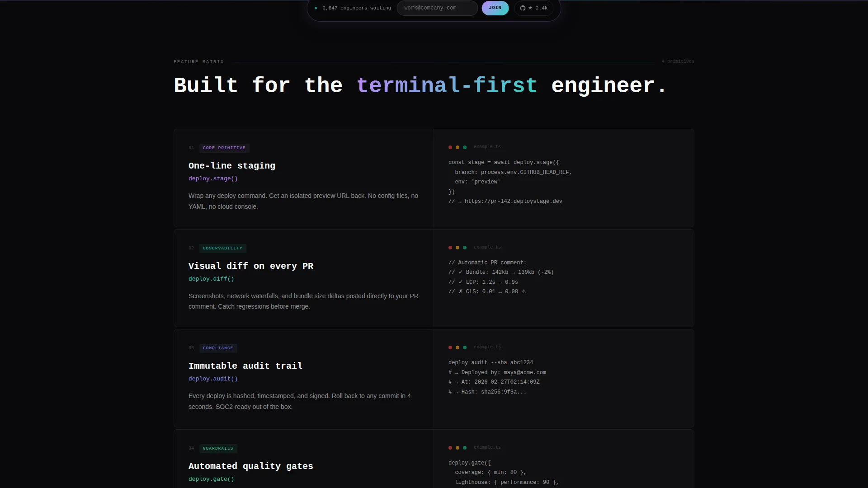This screenshot has height=488, width=868.
Task: Click the 'terminal-first' gradient heading words
Action: click(x=447, y=85)
